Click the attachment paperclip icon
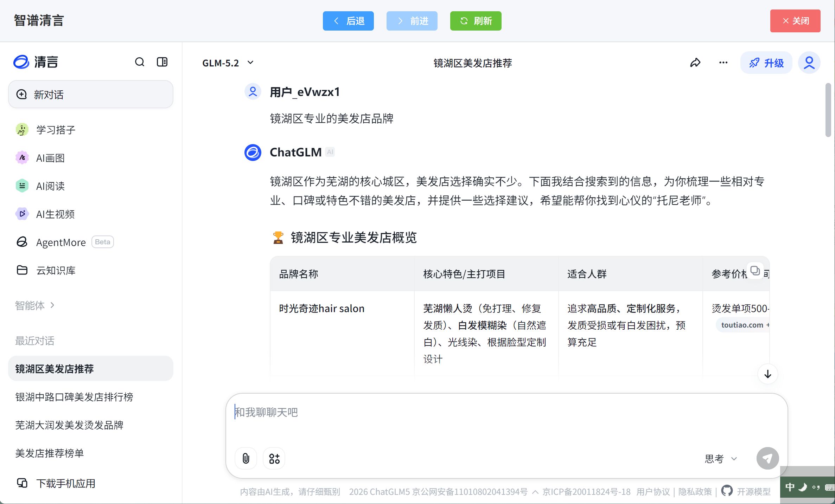 coord(246,458)
